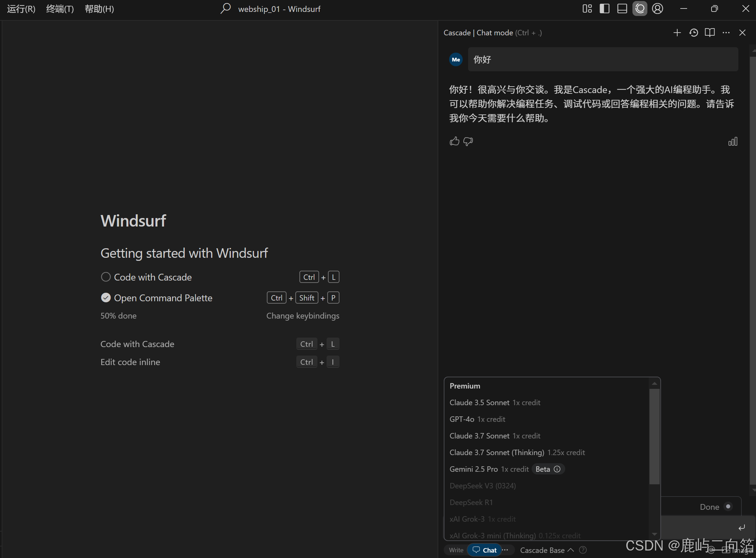Mark Code with Cascade step circle
Image resolution: width=756 pixels, height=558 pixels.
coord(106,277)
